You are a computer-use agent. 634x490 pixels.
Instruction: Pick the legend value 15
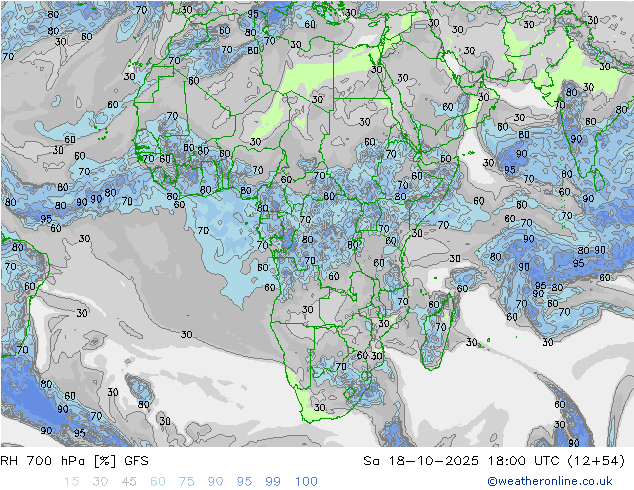pyautogui.click(x=71, y=482)
